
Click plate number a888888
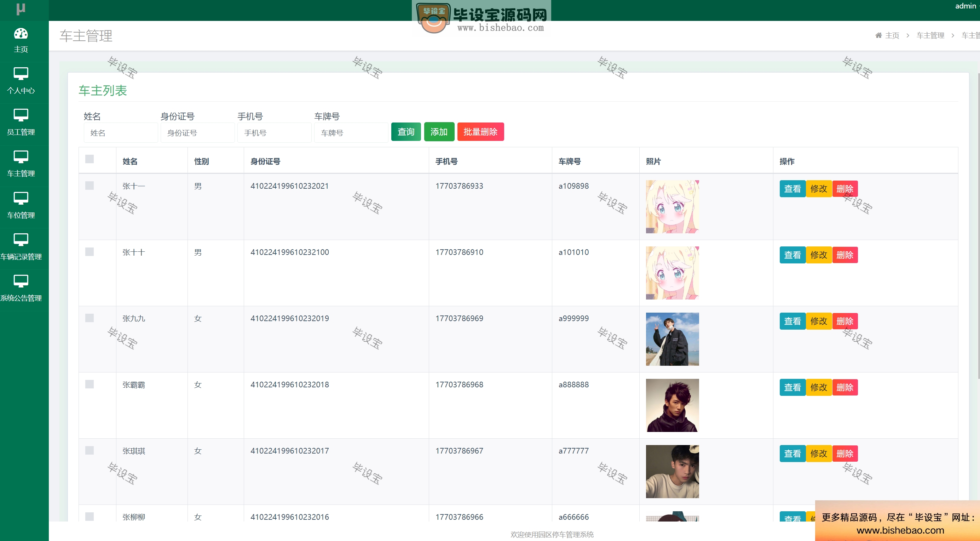573,385
